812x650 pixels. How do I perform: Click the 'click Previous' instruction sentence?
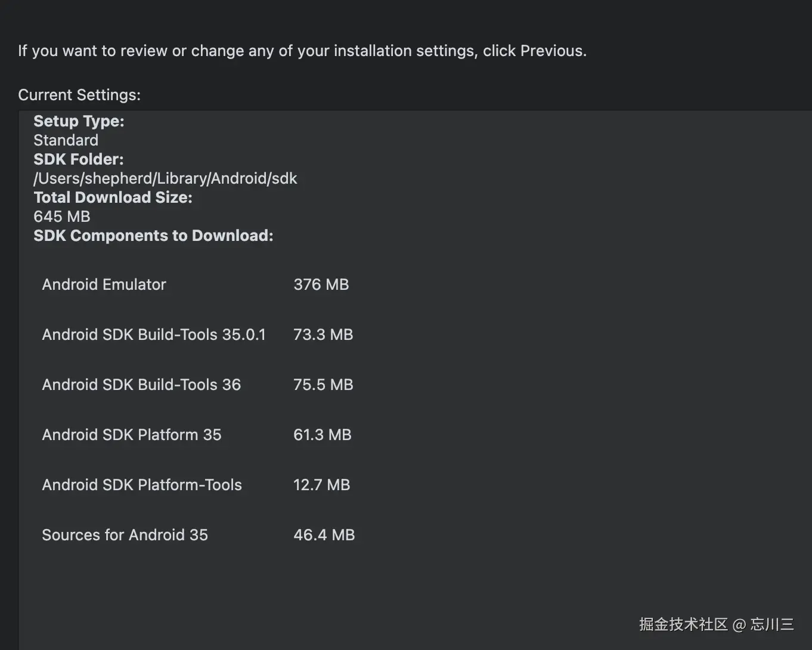coord(302,51)
